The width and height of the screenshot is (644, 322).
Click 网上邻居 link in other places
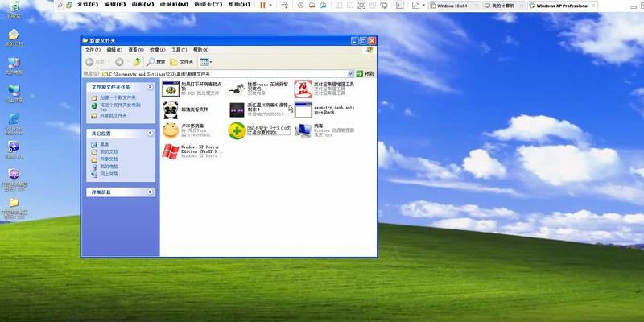(x=109, y=174)
